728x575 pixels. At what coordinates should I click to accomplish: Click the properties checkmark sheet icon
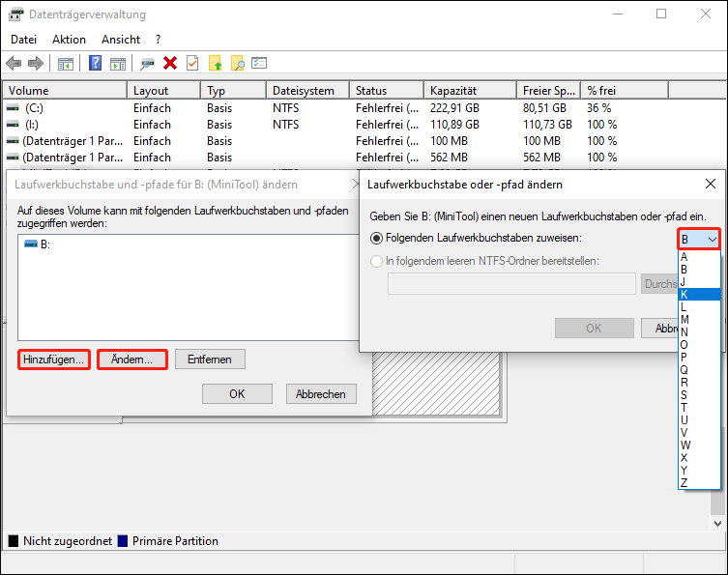(192, 63)
